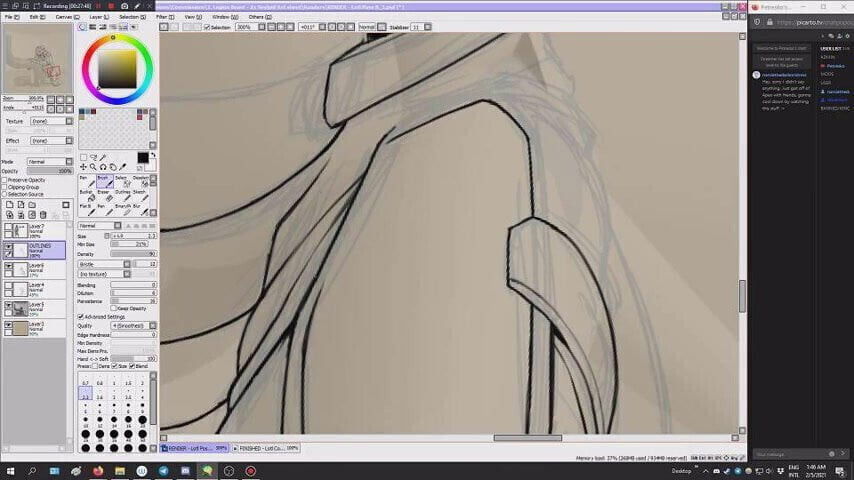Create a new layer folder
Image resolution: width=854 pixels, height=480 pixels.
[32, 205]
